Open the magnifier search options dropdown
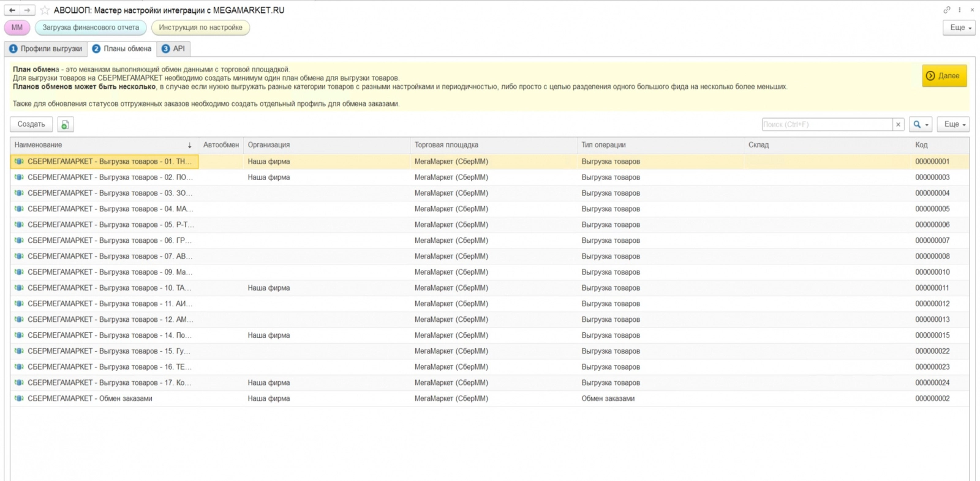 pos(921,124)
